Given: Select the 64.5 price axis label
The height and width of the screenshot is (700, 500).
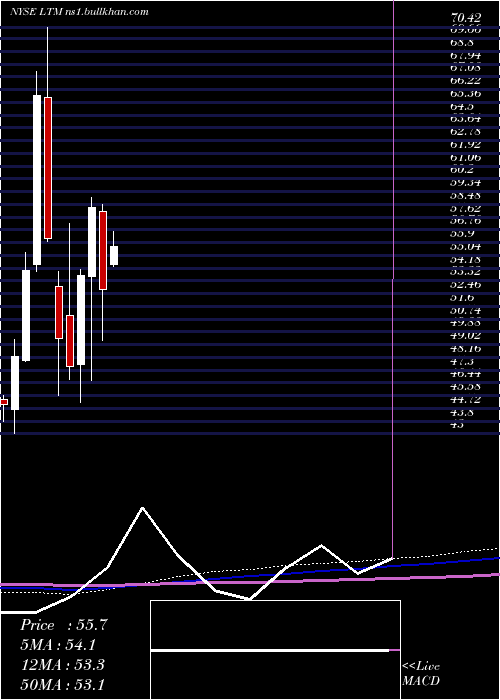Looking at the screenshot, I should point(463,107).
